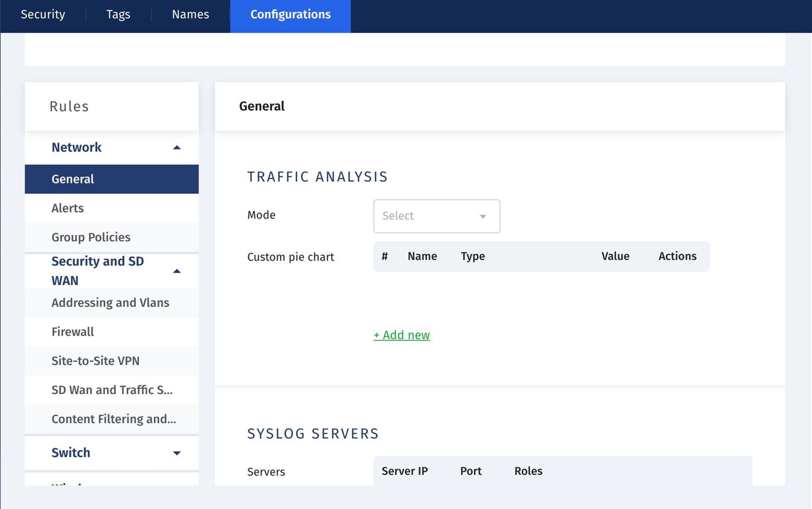Open Content Filtering settings
The image size is (812, 509).
(114, 419)
